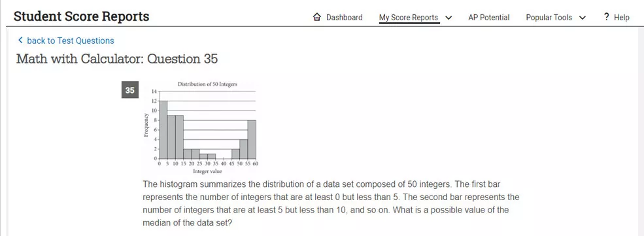Click the Help text link
Viewport: 644px width, 236px height.
coord(621,17)
